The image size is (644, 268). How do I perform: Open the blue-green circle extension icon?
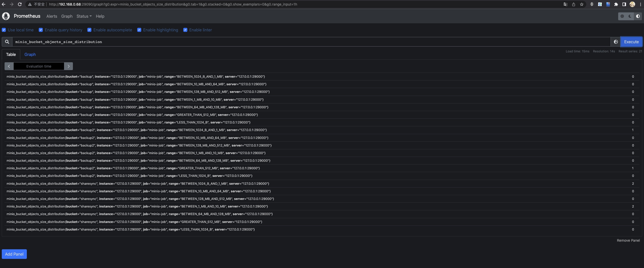[x=600, y=4]
